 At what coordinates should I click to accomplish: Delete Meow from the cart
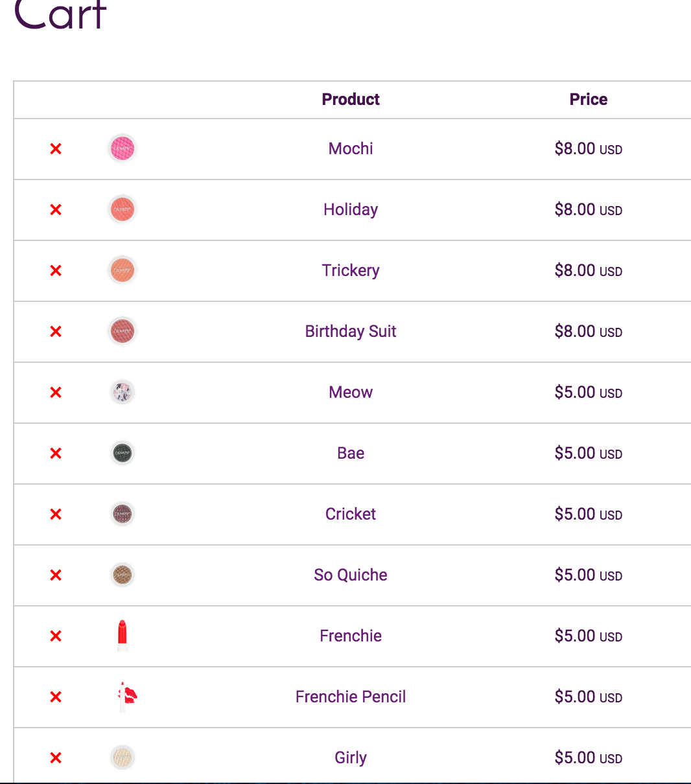[56, 393]
